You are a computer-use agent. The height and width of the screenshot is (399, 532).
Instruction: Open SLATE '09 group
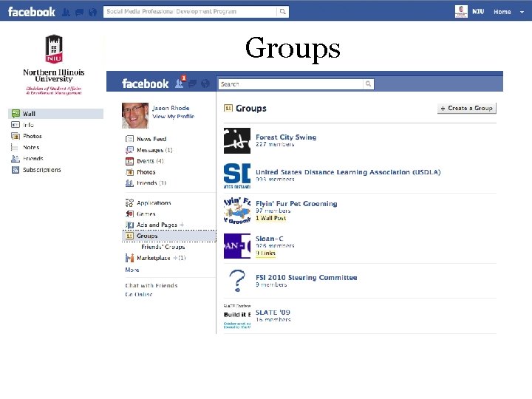[x=273, y=313]
